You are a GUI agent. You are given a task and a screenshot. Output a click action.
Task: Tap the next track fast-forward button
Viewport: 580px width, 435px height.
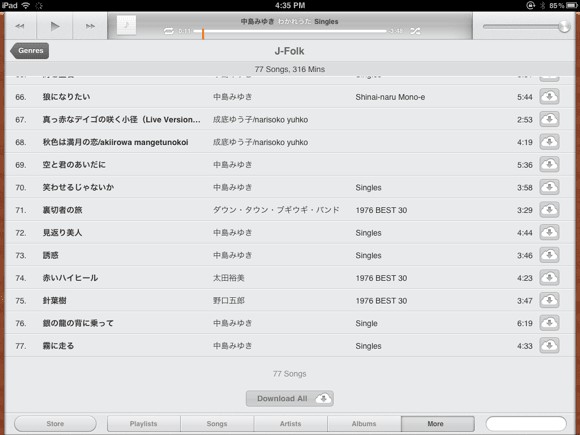pyautogui.click(x=90, y=26)
